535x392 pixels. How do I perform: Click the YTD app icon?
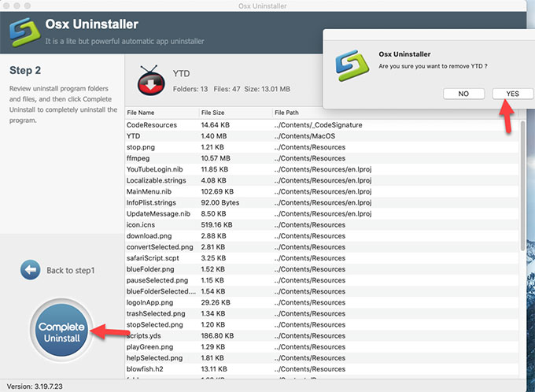coord(151,80)
